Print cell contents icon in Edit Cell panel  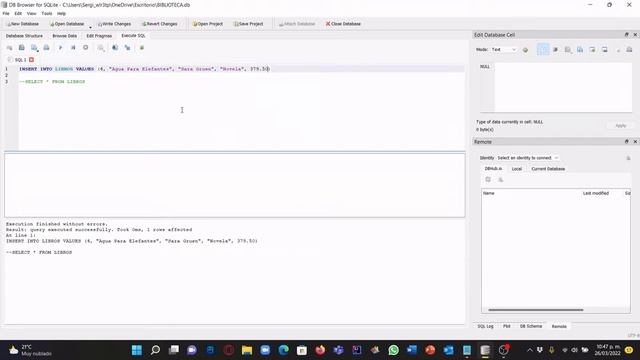click(629, 50)
